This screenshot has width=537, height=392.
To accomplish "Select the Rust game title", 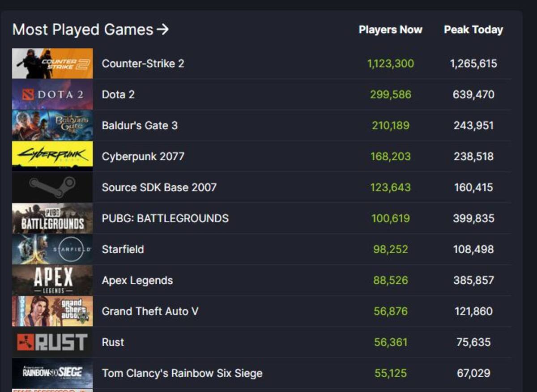I will [x=113, y=342].
